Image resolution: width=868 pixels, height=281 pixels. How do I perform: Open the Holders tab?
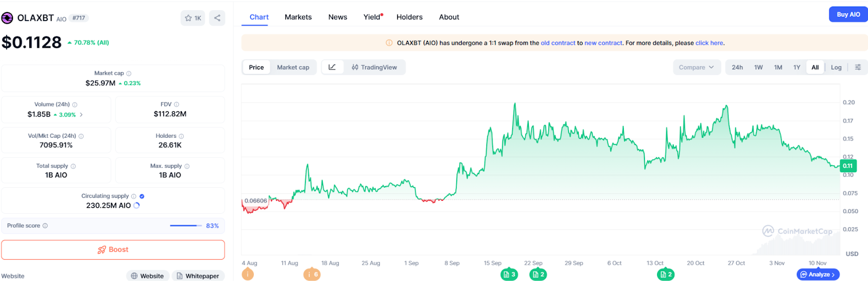[x=409, y=17]
